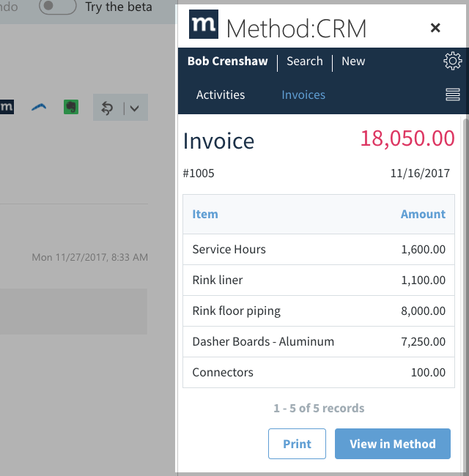Click the 1 - 5 of 5 records text
469x476 pixels.
coord(319,409)
